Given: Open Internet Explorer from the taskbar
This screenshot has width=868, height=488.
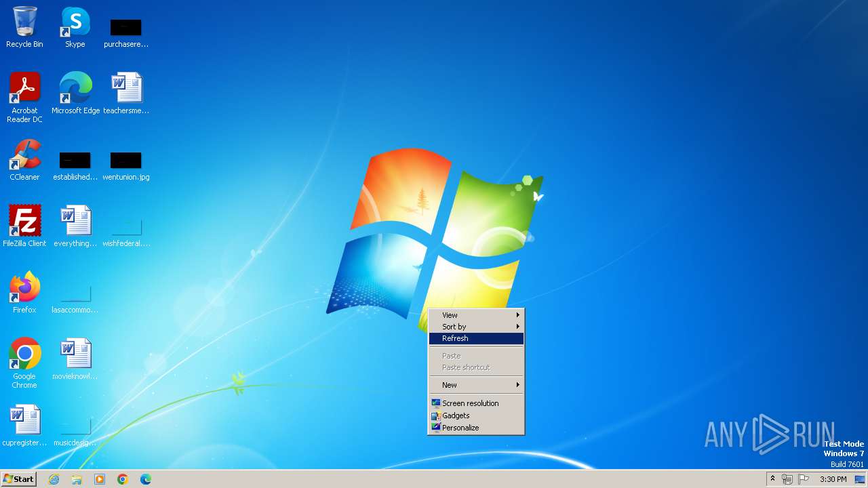Looking at the screenshot, I should (x=54, y=479).
